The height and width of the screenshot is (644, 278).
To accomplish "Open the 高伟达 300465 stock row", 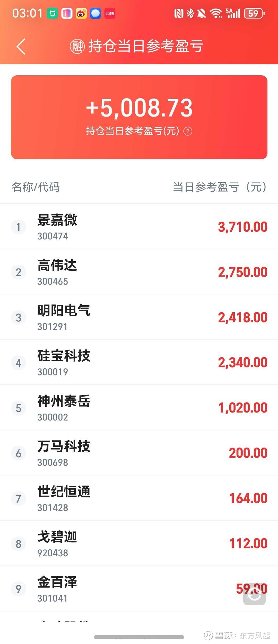I will pyautogui.click(x=139, y=272).
